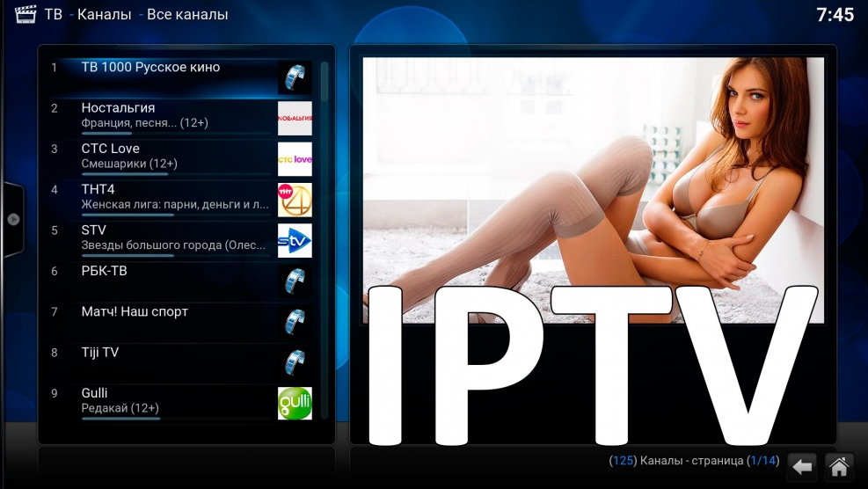Click the CTC Love channel logo

coord(295,159)
